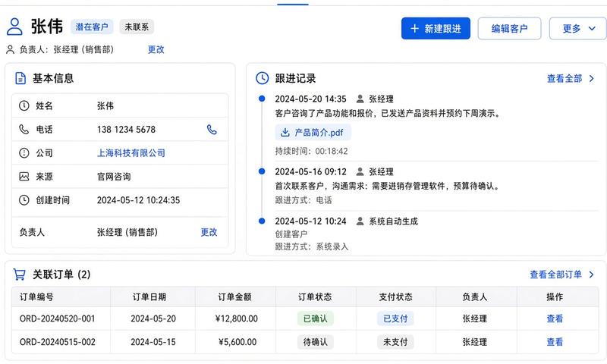Click phone number 138 1234 5678
This screenshot has height=364, width=607.
click(126, 129)
